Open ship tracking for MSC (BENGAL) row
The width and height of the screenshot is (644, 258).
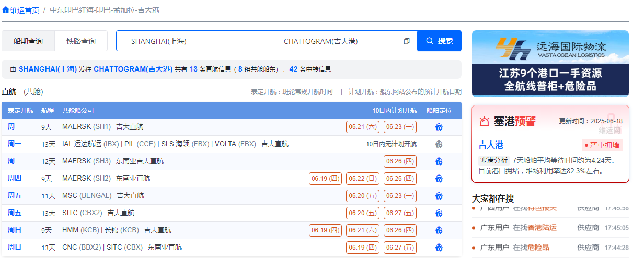tap(439, 196)
